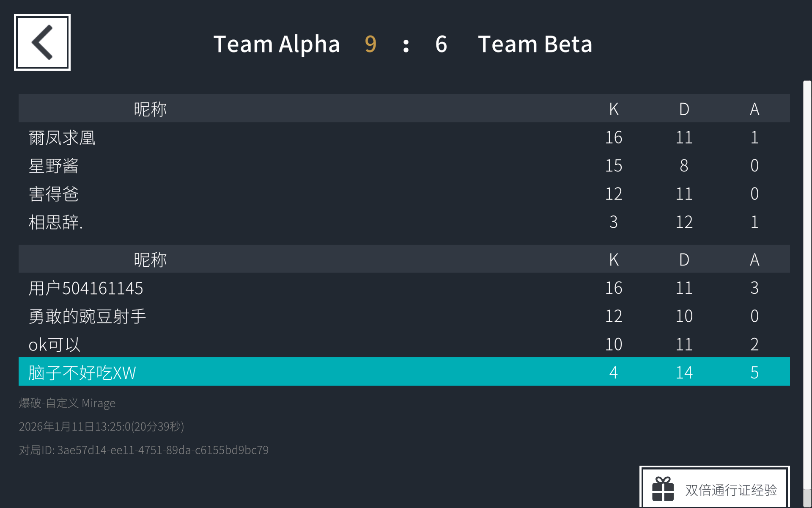Click the 对局ID match identifier text

(x=144, y=450)
